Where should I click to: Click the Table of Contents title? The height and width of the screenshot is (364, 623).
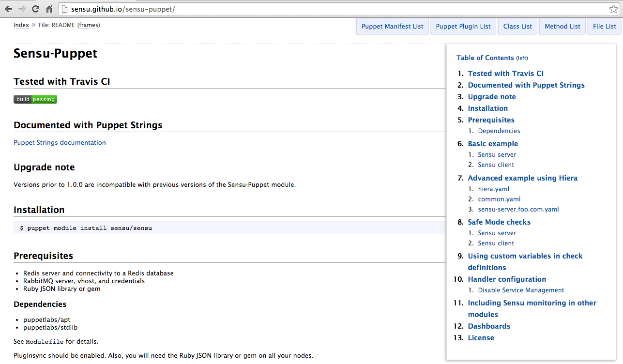485,58
